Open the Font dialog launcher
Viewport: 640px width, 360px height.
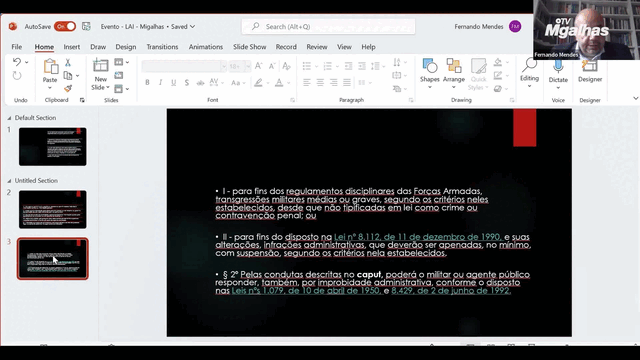click(292, 100)
